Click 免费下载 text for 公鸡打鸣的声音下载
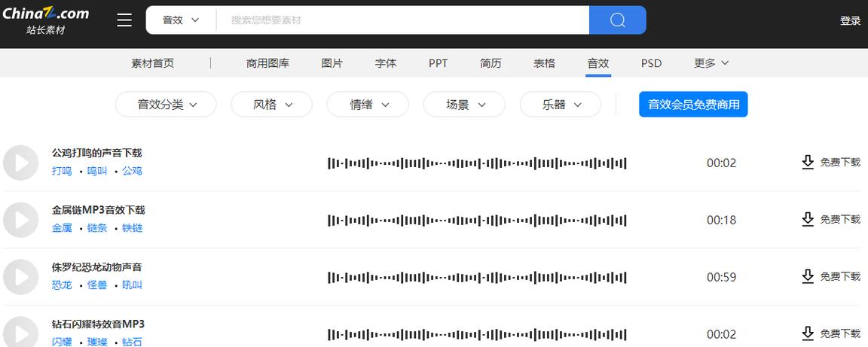 [840, 162]
